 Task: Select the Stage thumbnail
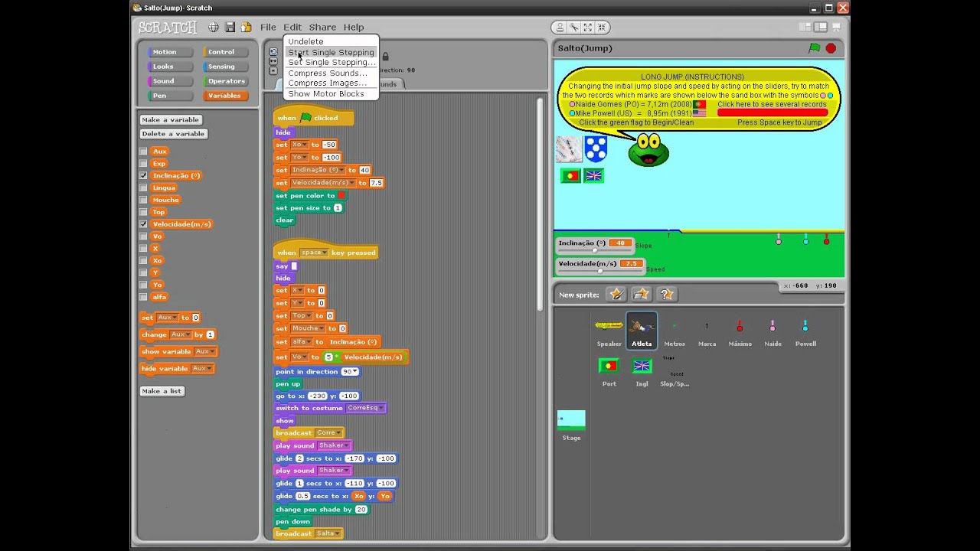pyautogui.click(x=571, y=425)
